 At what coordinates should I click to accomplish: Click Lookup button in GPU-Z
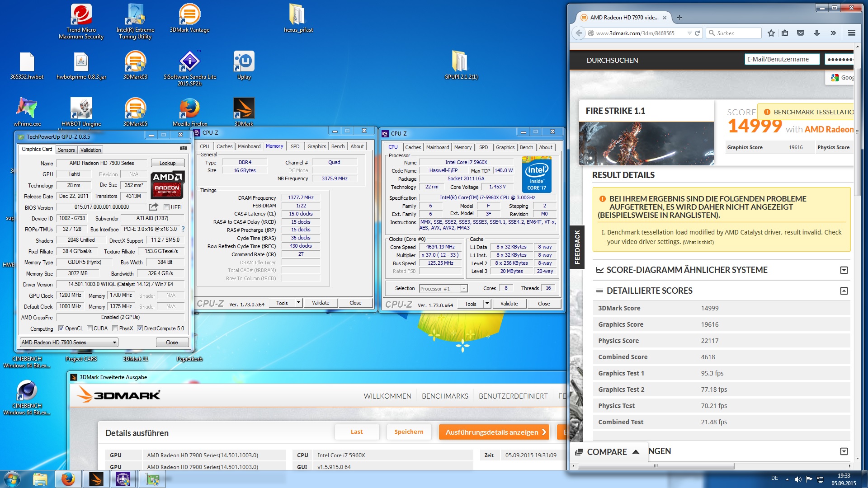pos(167,163)
